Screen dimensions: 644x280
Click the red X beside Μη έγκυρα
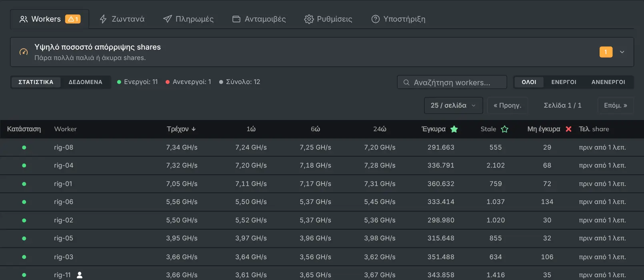click(568, 129)
